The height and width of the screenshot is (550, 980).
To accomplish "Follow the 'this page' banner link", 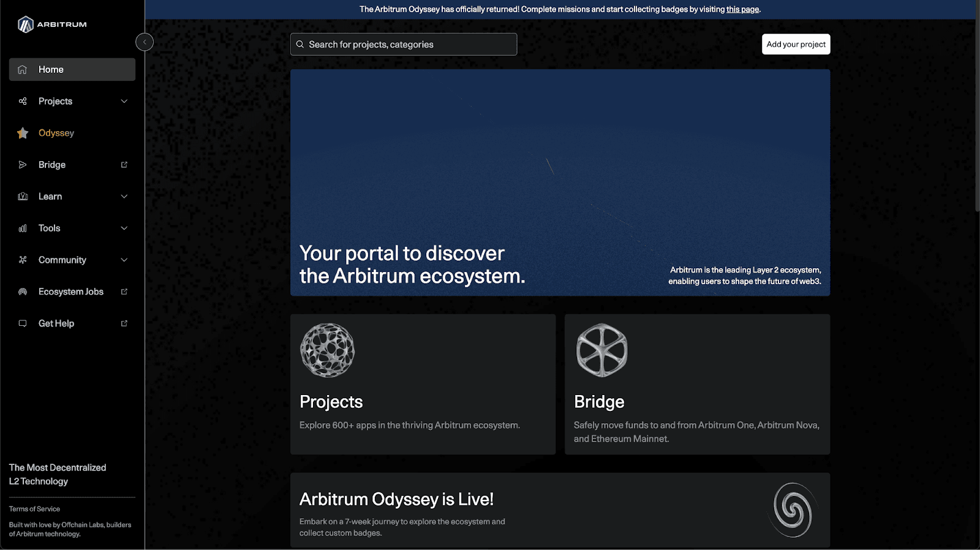I will 742,9.
